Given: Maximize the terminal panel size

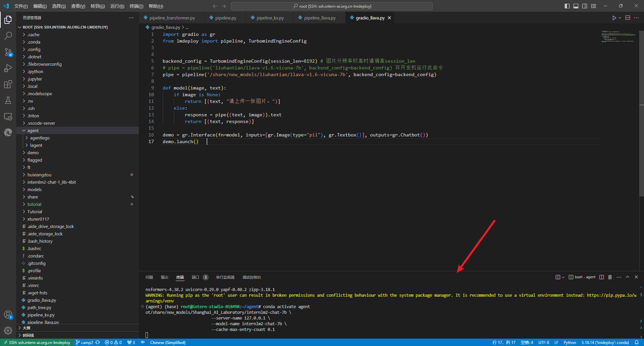Looking at the screenshot, I should (628, 277).
